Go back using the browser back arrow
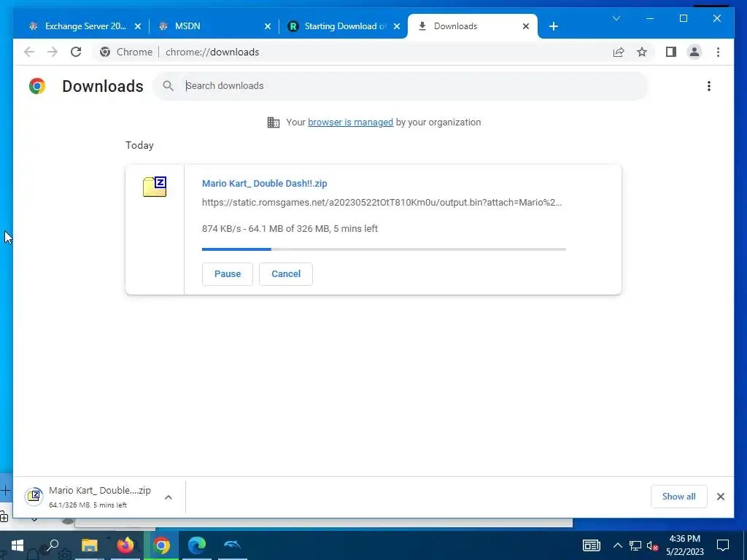Screen dimensions: 747x560 tap(29, 52)
